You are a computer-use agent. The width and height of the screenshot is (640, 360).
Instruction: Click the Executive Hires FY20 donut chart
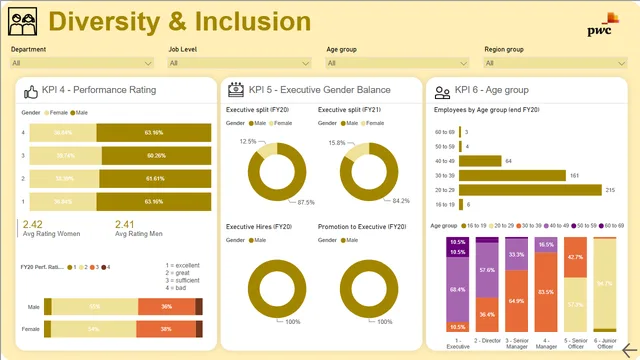pyautogui.click(x=277, y=289)
